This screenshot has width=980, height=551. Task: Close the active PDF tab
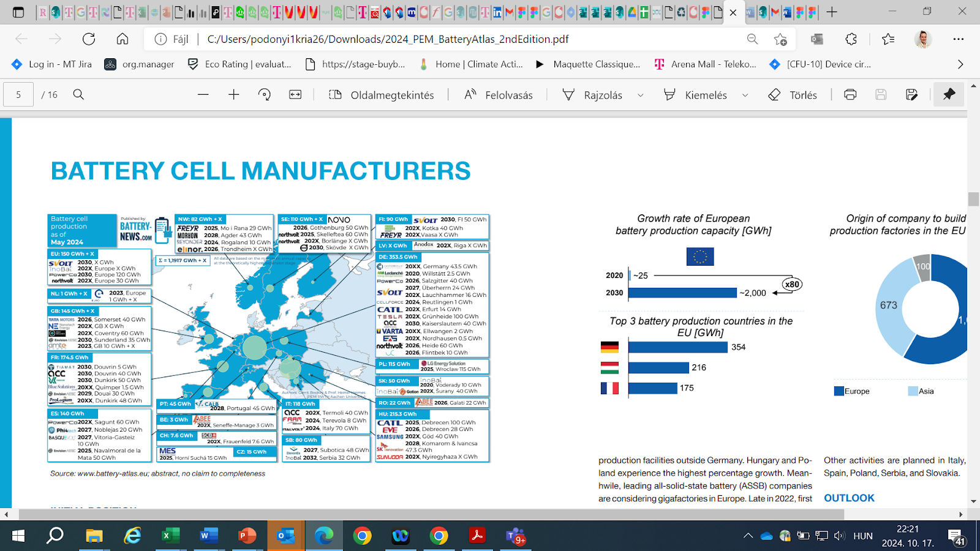tap(733, 12)
